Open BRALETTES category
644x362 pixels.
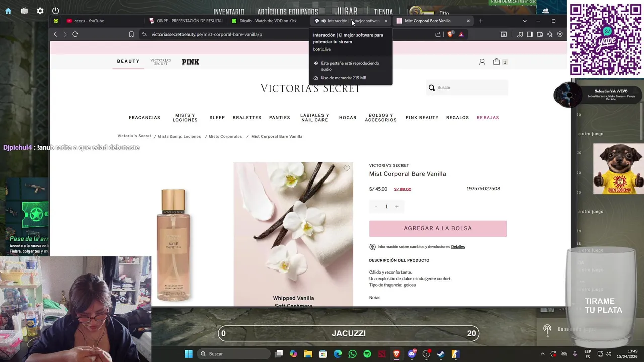coord(247,118)
